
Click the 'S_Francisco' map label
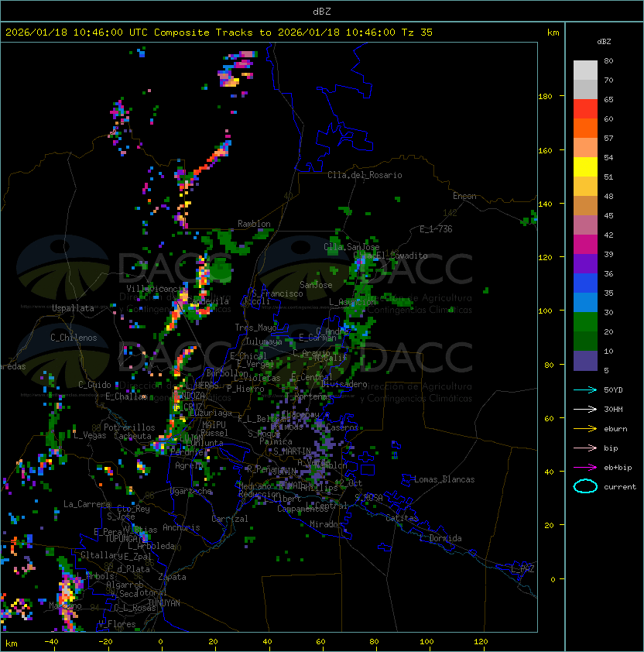point(277,293)
